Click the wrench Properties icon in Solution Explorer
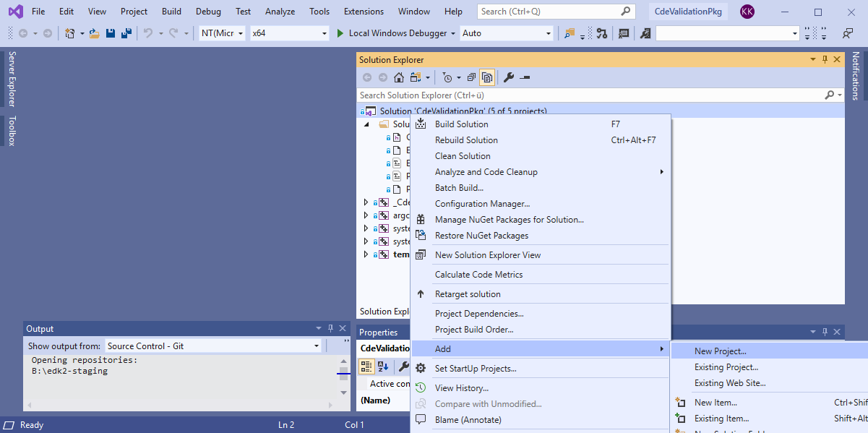The width and height of the screenshot is (868, 433). [x=509, y=77]
